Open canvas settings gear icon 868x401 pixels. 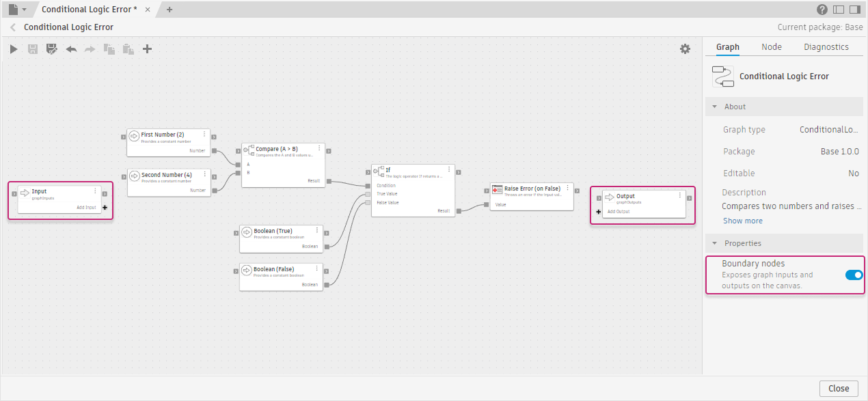tap(685, 49)
